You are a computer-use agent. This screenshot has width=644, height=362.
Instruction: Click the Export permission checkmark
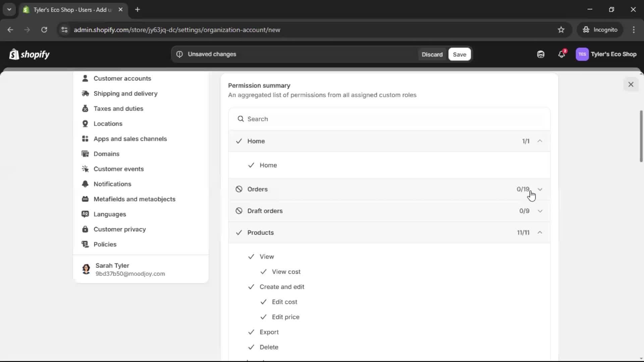[251, 332]
